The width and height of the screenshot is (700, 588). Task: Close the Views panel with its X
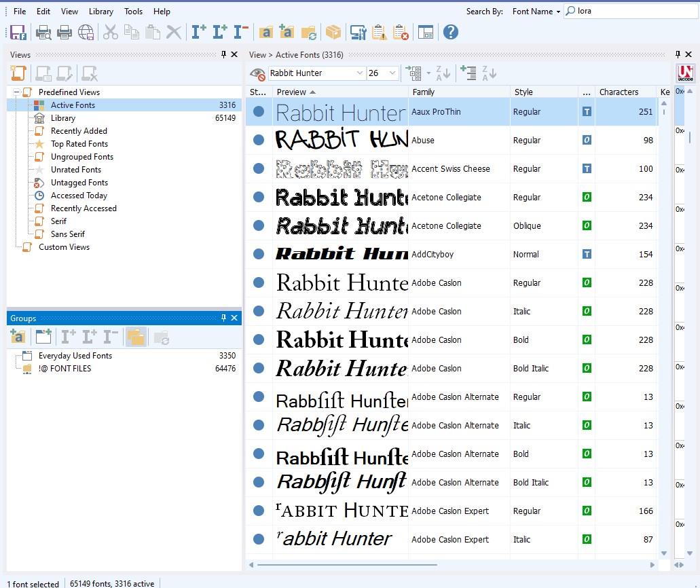point(234,54)
